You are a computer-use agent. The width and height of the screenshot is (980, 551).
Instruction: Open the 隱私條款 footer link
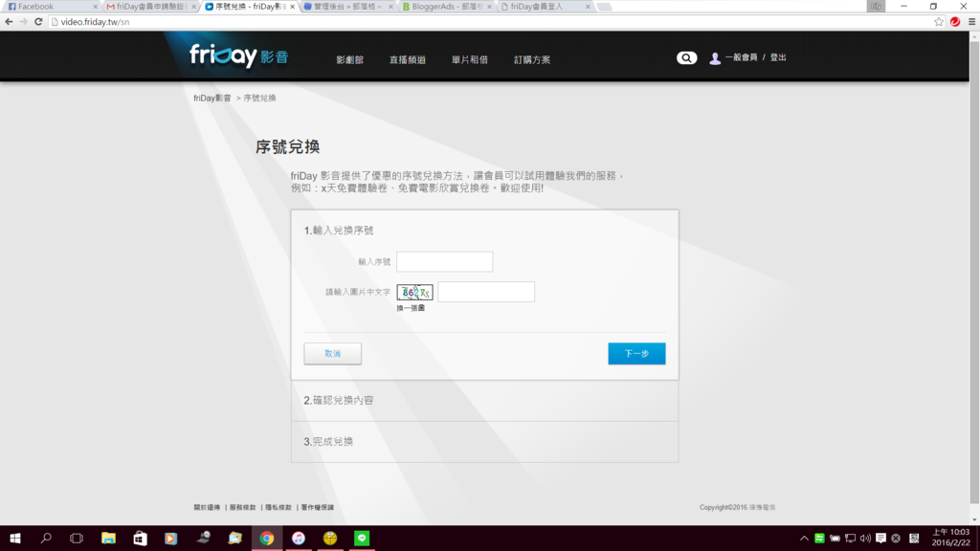pos(278,507)
